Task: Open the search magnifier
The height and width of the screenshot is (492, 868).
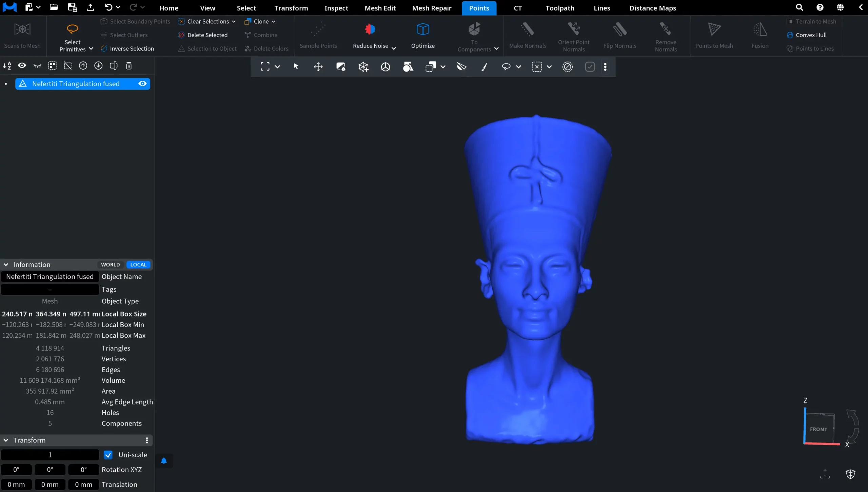Action: coord(799,7)
